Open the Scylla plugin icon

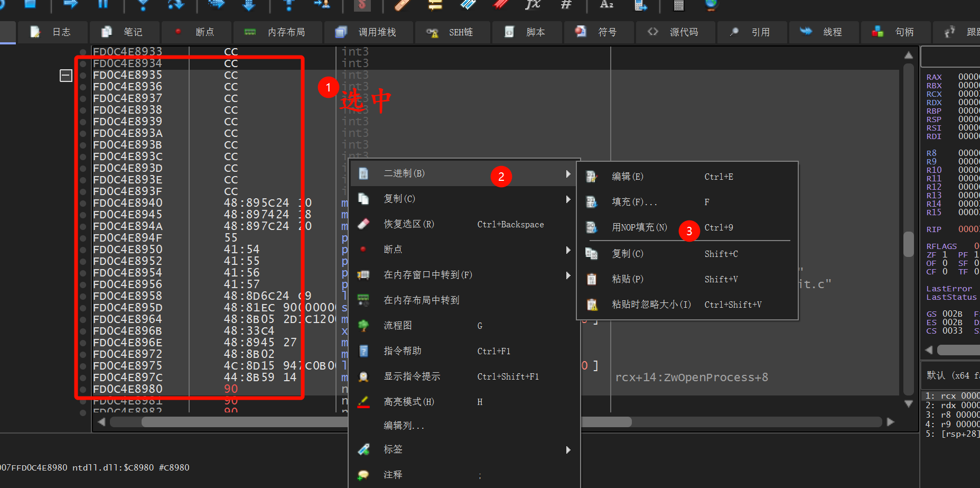point(362,5)
